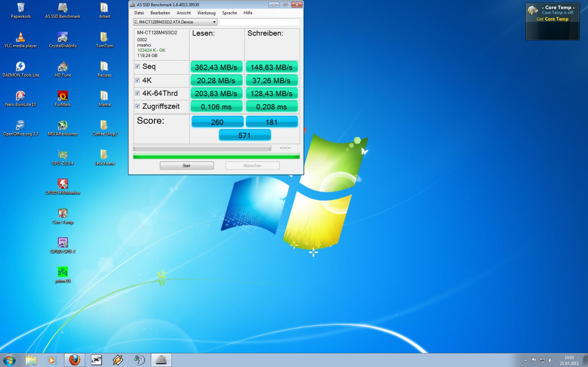588x367 pixels.
Task: Open the Werkzeug menu
Action: [206, 13]
